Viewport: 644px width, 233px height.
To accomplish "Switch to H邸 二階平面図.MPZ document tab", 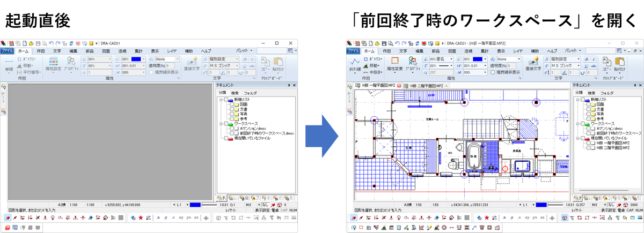I will tap(424, 86).
